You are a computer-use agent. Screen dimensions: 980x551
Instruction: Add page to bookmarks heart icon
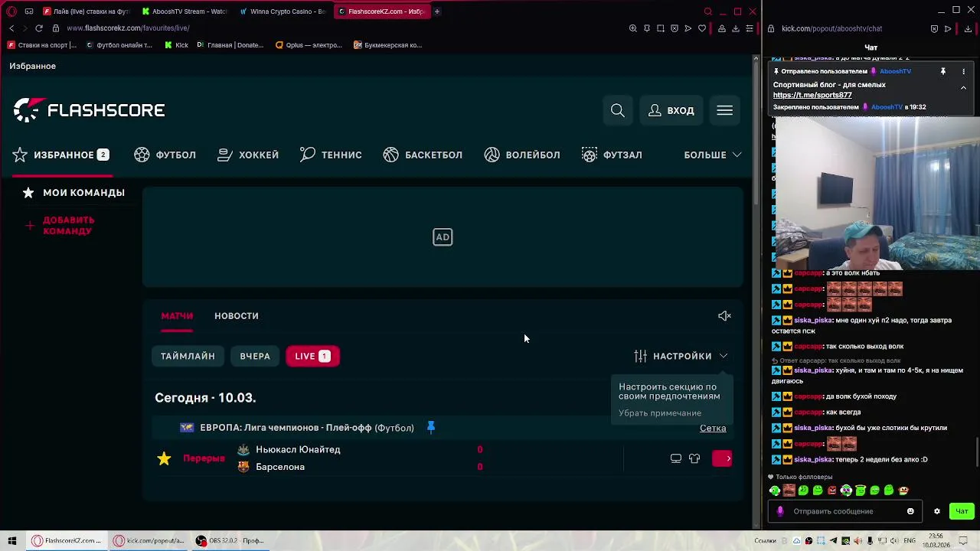pos(702,28)
